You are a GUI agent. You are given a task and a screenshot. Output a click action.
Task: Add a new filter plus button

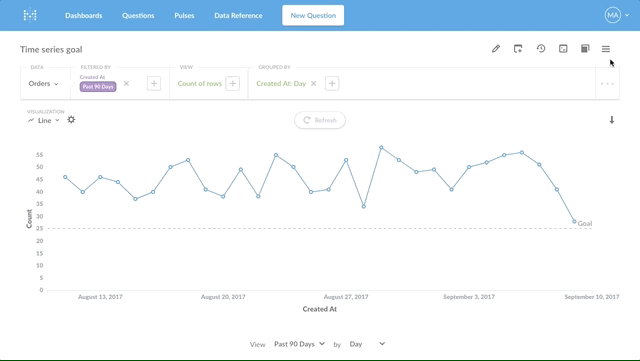[x=154, y=84]
